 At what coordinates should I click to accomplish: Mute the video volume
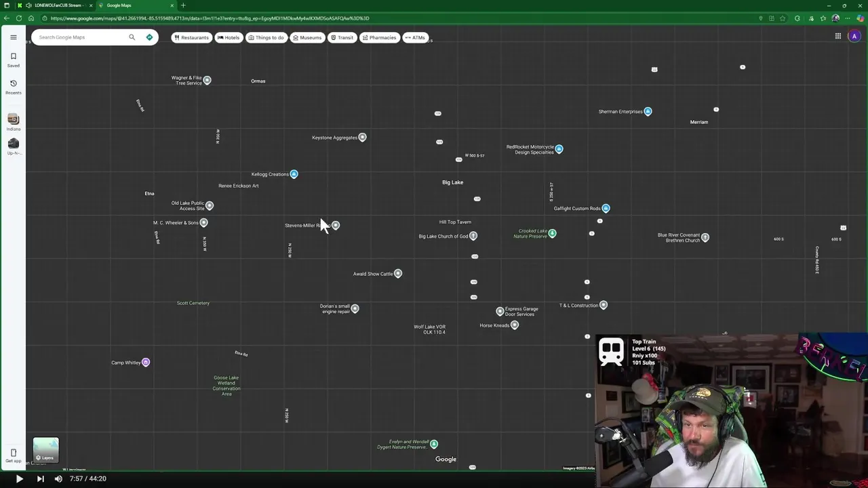(x=58, y=479)
